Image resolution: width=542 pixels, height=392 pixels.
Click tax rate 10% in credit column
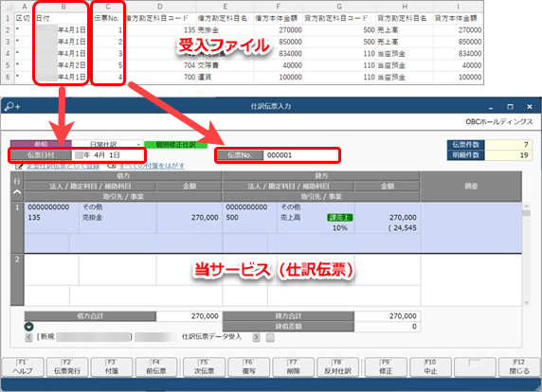point(340,228)
